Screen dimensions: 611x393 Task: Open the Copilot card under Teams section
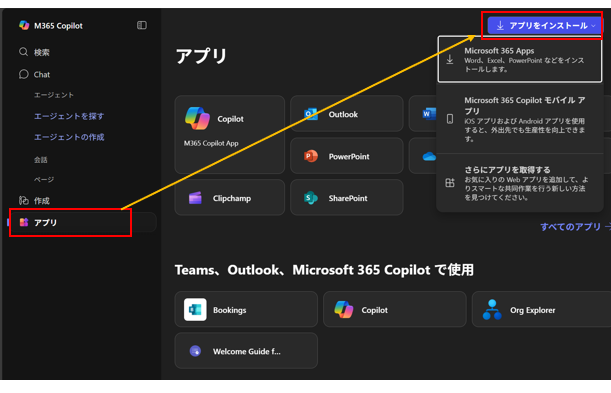pos(394,309)
